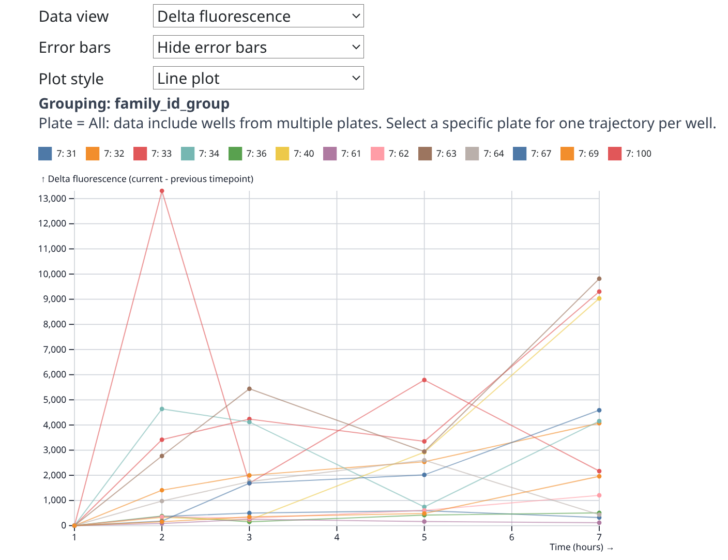Screen dimensions: 728x560
Task: Select the pink 7: 62 legend swatch
Action: click(x=377, y=154)
